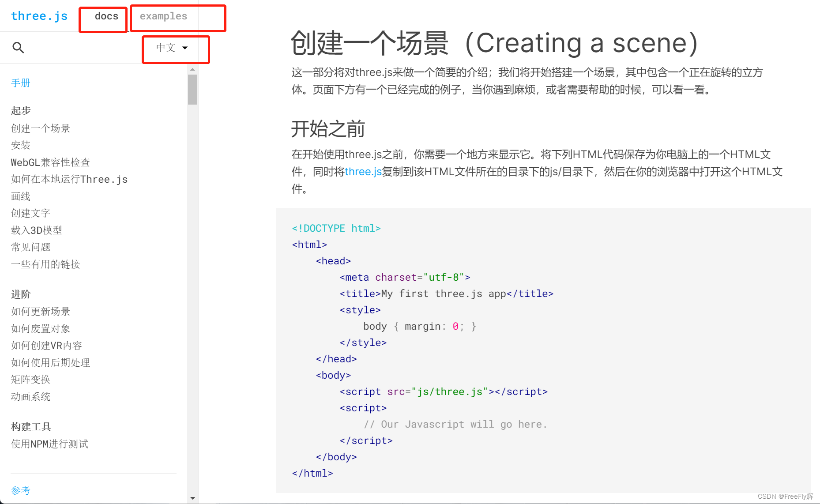
Task: Open 如何使用后期处理 page
Action: click(x=50, y=363)
